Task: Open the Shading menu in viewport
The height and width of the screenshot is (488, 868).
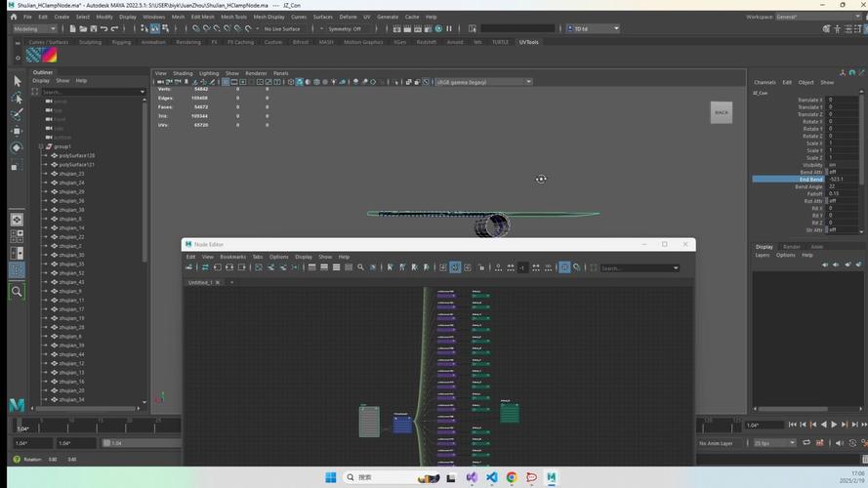Action: (183, 73)
